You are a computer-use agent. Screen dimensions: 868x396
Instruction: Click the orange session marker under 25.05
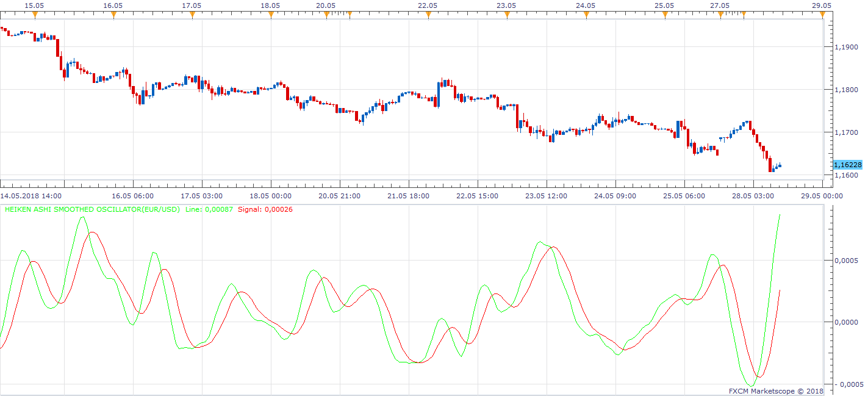tap(664, 15)
